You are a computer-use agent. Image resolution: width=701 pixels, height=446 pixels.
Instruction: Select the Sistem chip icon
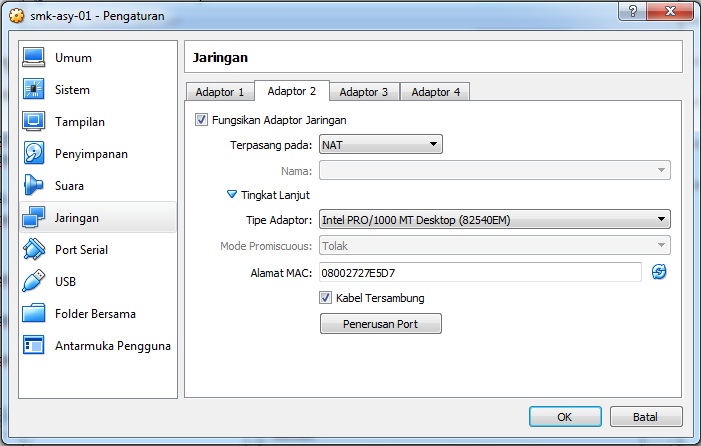(x=34, y=89)
